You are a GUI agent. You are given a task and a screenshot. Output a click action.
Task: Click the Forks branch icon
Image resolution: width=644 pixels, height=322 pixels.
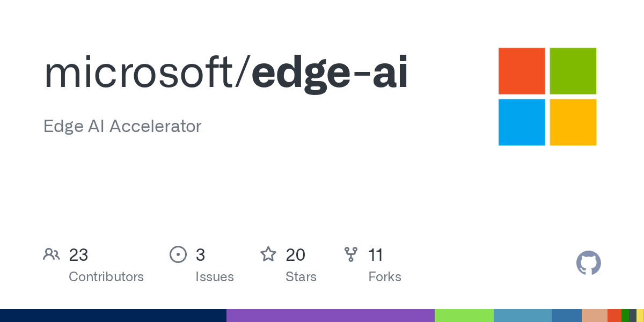pyautogui.click(x=351, y=254)
